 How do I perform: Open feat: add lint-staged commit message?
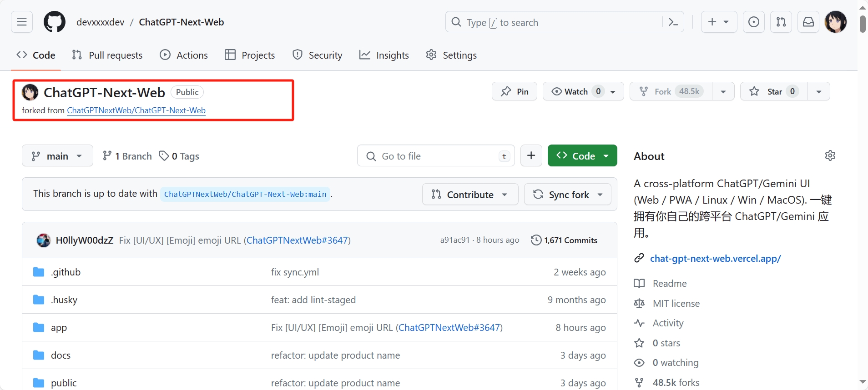pyautogui.click(x=313, y=300)
